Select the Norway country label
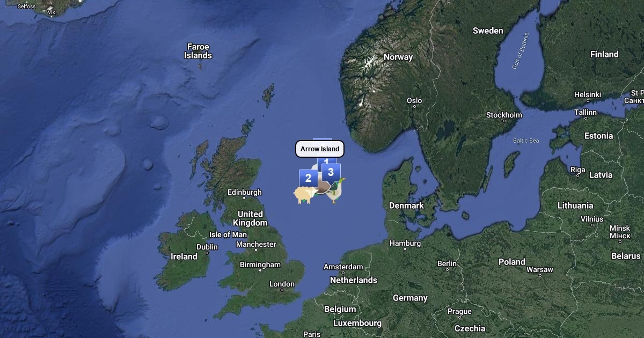The height and width of the screenshot is (338, 644). point(398,57)
